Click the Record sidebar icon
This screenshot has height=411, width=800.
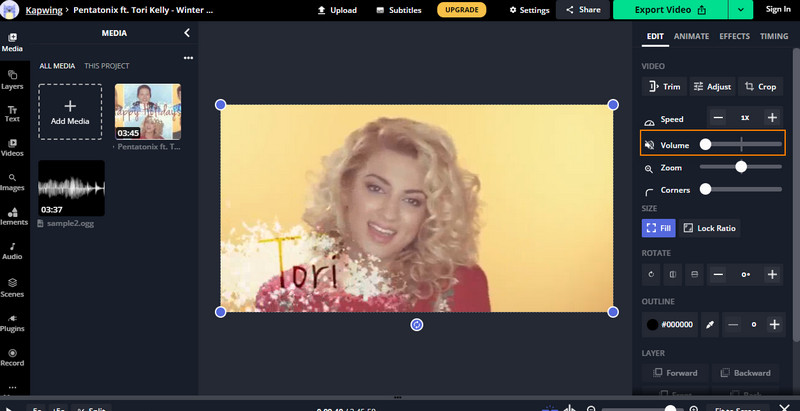pyautogui.click(x=13, y=357)
